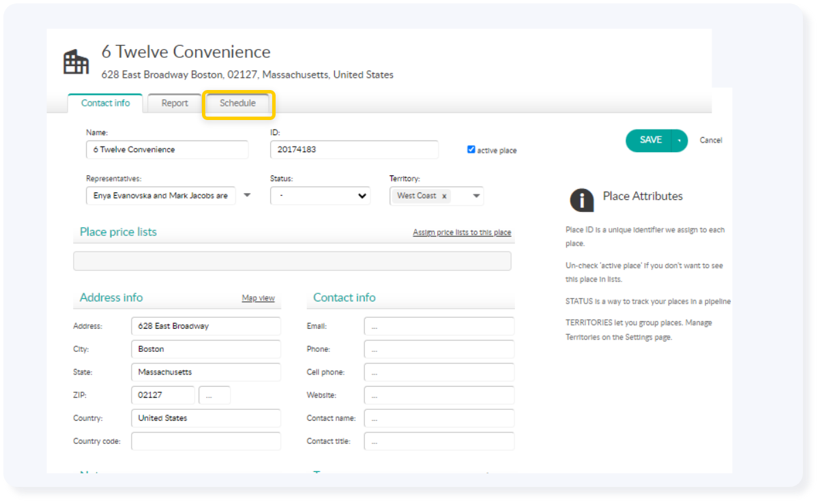Click the ZIP extension field
This screenshot has width=820, height=504.
tap(214, 395)
